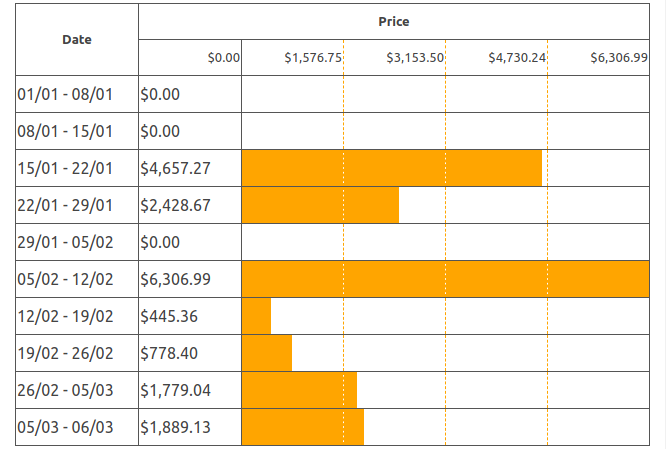Screen dimensions: 666x449
Task: Select the 29/01 - 05/02 date cell
Action: click(x=65, y=242)
